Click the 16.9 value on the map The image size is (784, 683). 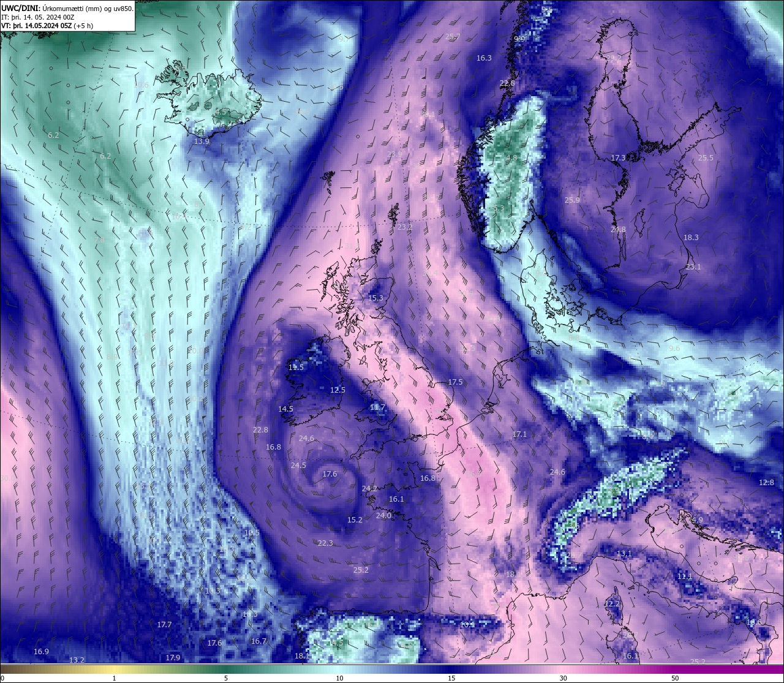point(41,652)
